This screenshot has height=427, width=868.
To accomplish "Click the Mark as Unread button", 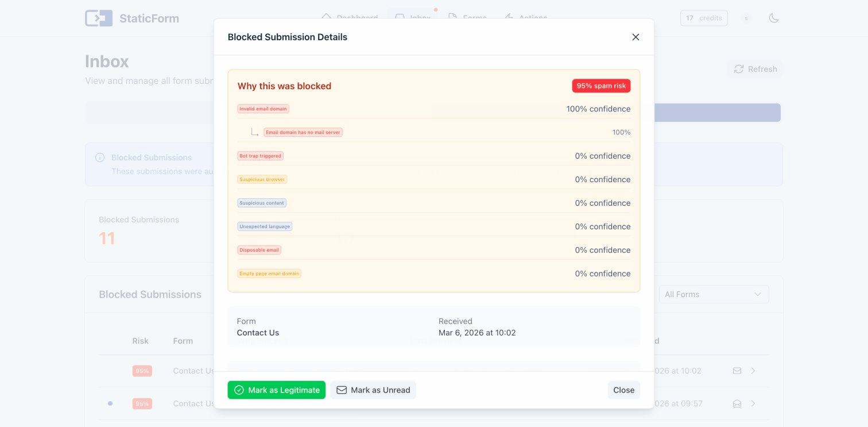I will pos(373,390).
